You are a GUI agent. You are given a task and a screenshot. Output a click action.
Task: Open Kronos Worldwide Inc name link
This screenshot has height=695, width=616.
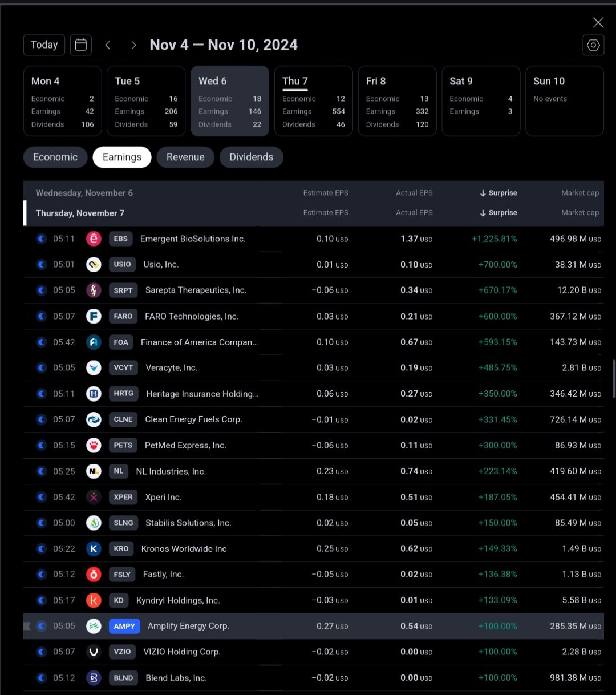tap(184, 549)
